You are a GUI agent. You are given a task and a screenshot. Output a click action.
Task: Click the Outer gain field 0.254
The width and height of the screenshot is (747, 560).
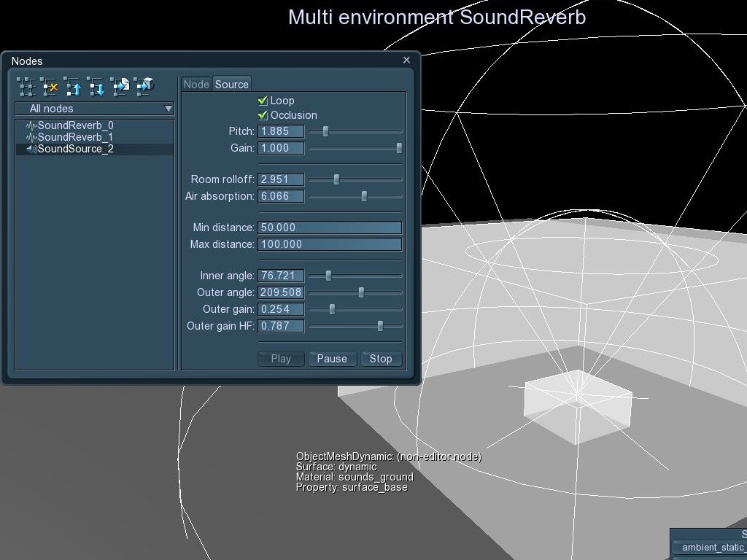tap(281, 309)
